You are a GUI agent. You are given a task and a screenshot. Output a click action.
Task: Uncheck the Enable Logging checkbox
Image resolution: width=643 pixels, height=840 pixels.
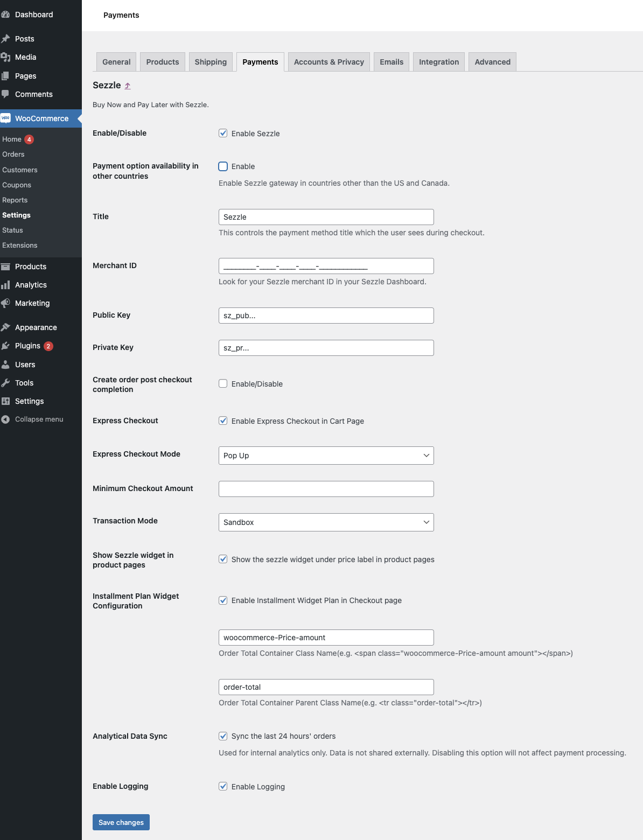tap(223, 786)
